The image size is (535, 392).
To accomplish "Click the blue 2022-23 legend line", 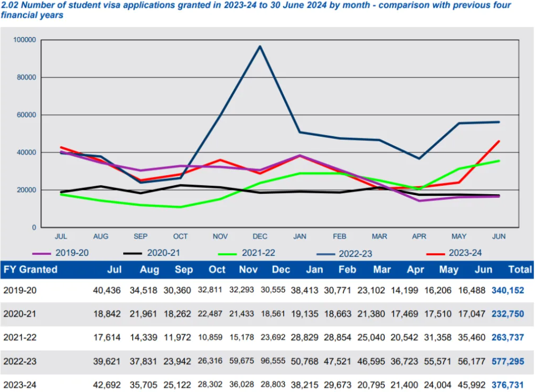I will pyautogui.click(x=325, y=254).
